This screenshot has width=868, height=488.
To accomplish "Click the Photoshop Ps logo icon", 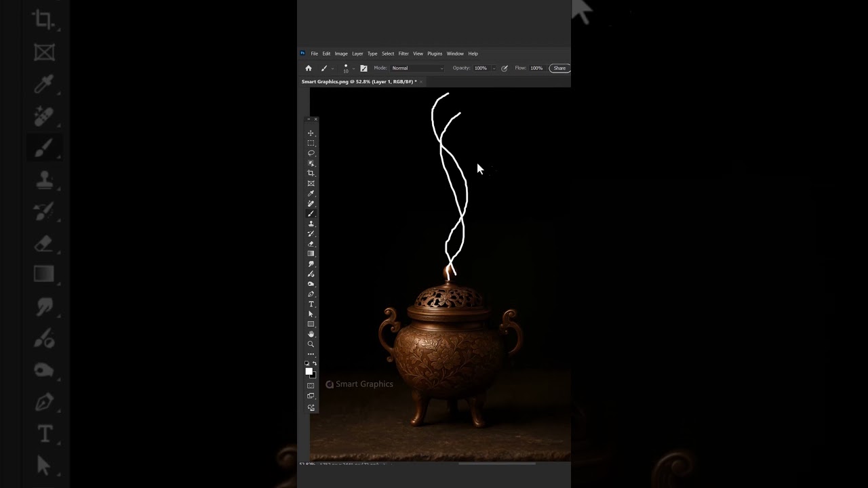I will tap(302, 53).
